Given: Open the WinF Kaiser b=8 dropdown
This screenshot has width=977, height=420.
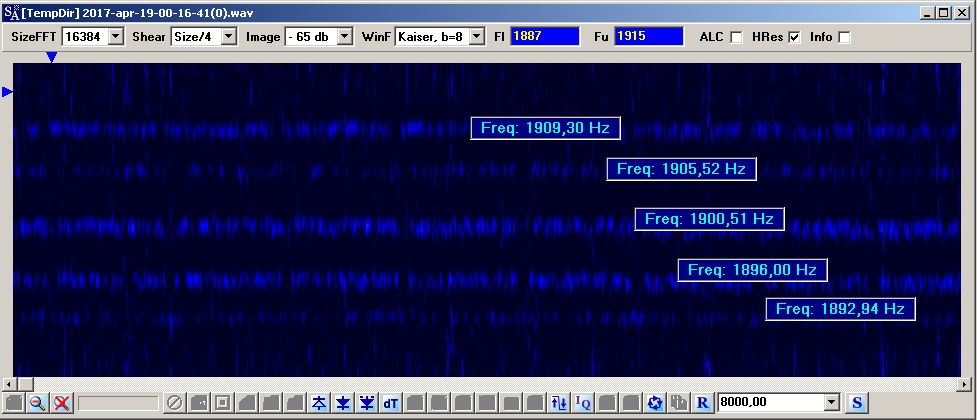Looking at the screenshot, I should coord(477,37).
